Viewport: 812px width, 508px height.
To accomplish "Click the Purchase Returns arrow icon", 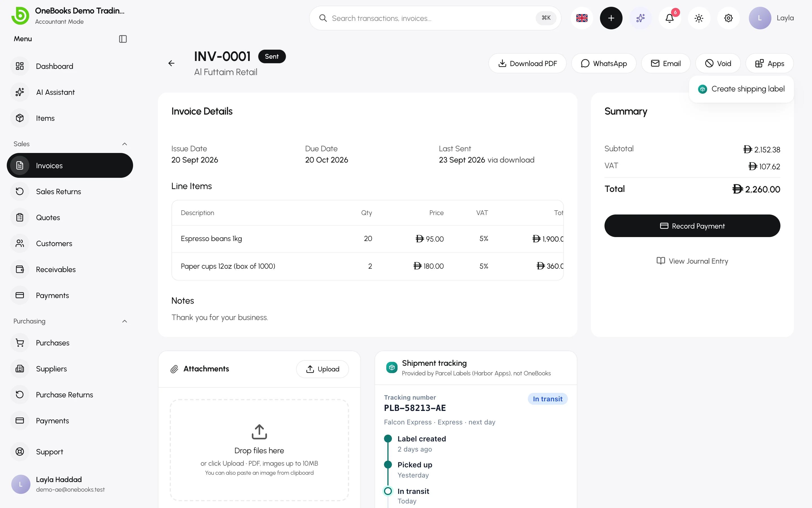I will tap(20, 395).
